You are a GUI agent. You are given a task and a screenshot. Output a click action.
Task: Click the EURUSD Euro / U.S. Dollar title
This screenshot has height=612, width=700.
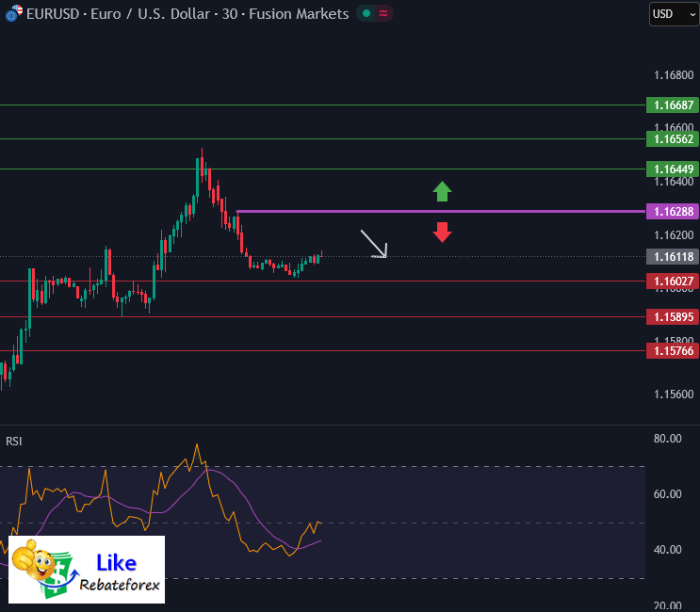click(187, 14)
